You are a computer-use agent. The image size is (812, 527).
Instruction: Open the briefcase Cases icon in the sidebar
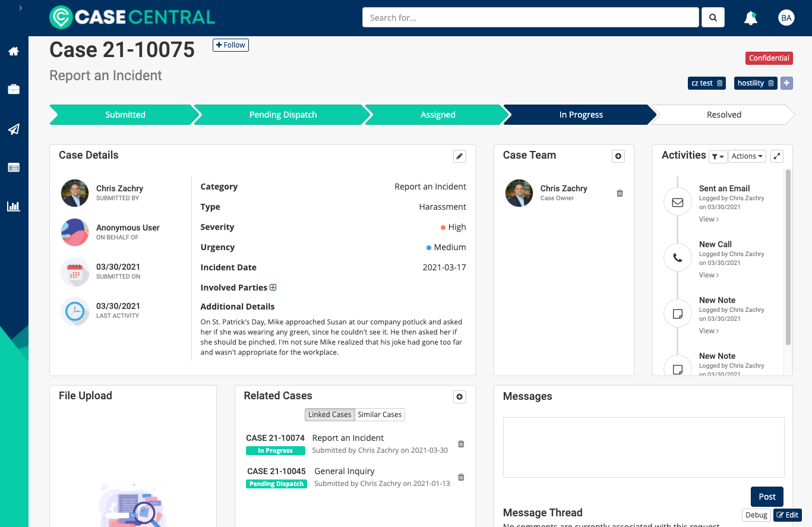click(14, 90)
